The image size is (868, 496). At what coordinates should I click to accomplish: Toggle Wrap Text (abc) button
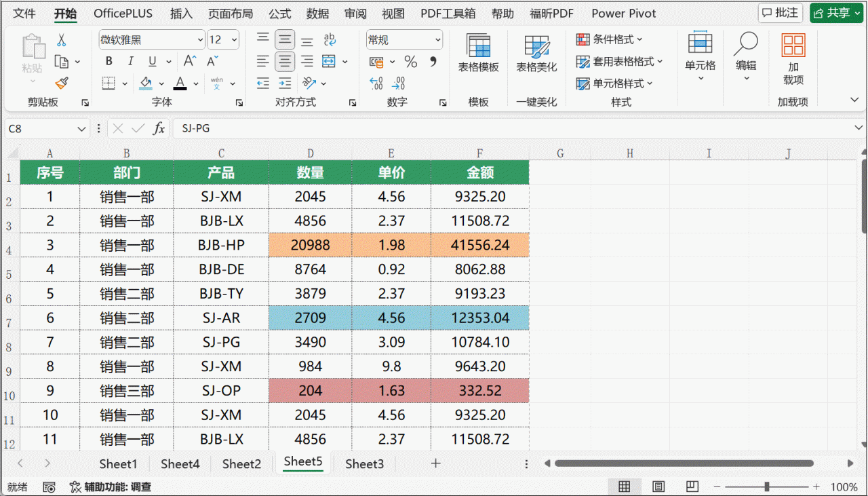point(330,39)
